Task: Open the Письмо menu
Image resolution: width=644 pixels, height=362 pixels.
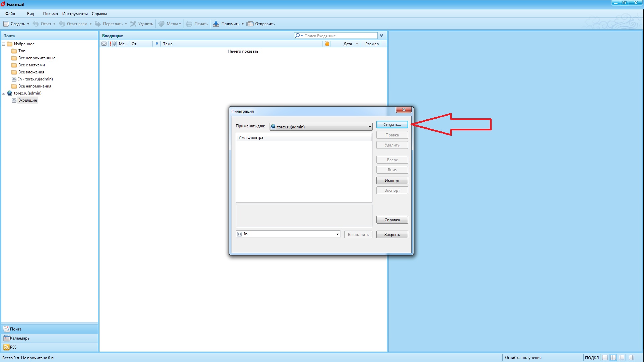Action: 50,14
